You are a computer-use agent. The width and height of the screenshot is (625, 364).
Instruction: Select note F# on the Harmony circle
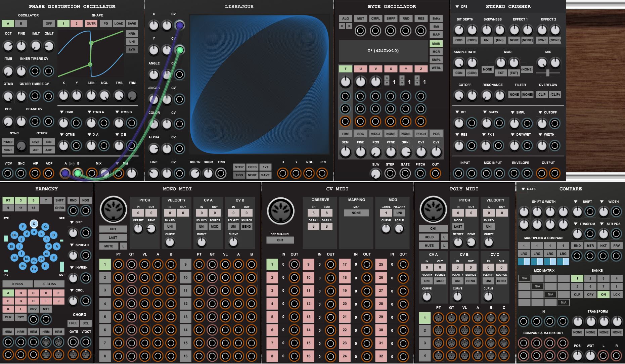point(34,269)
